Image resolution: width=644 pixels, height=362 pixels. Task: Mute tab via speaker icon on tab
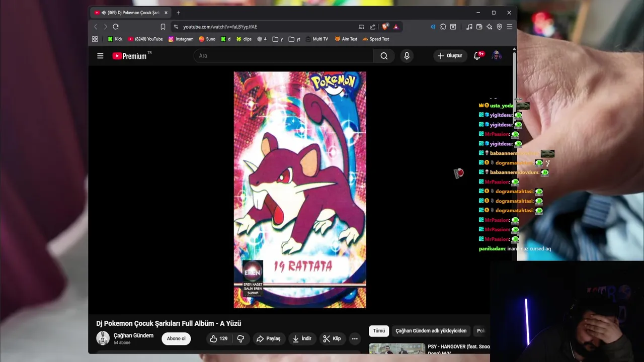click(103, 13)
